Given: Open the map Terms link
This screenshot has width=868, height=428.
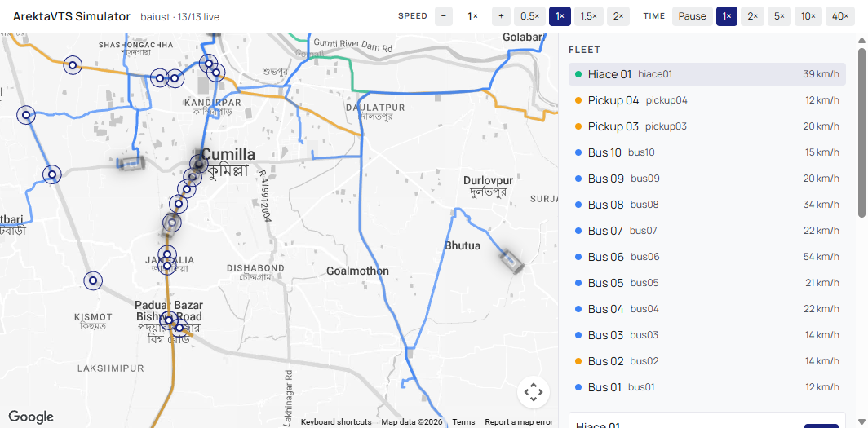Looking at the screenshot, I should click(x=463, y=422).
